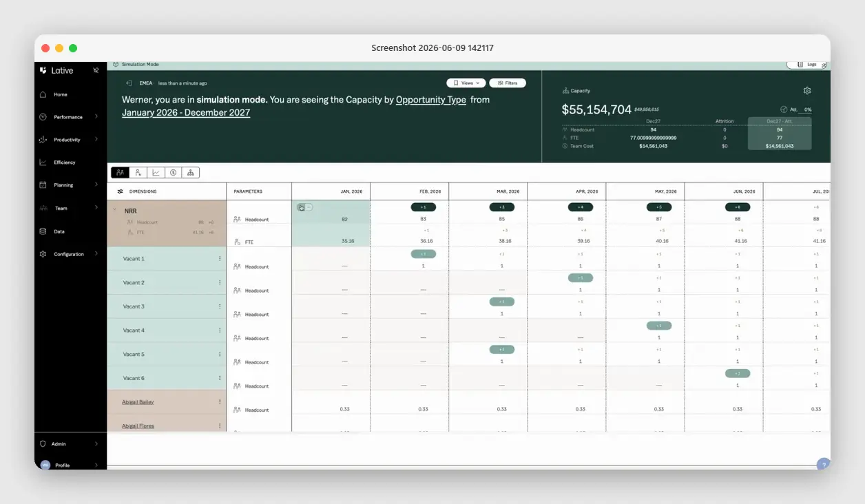Expand the Configuration submenu chevron
This screenshot has width=865, height=504.
click(x=96, y=254)
